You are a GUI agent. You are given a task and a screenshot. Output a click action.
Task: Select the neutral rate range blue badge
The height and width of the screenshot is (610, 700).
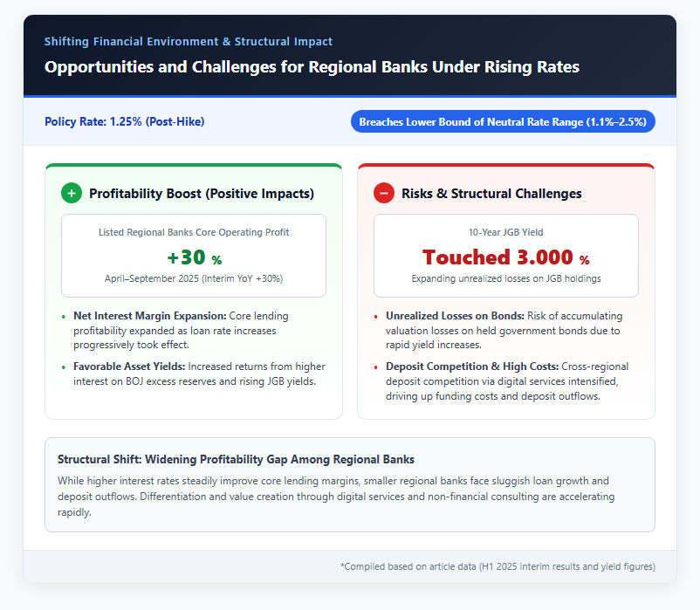click(x=503, y=122)
